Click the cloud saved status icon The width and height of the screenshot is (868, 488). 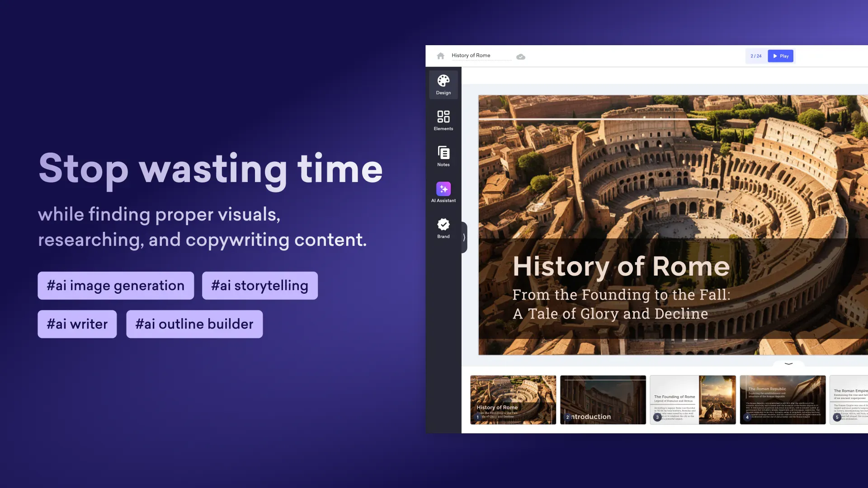point(521,57)
